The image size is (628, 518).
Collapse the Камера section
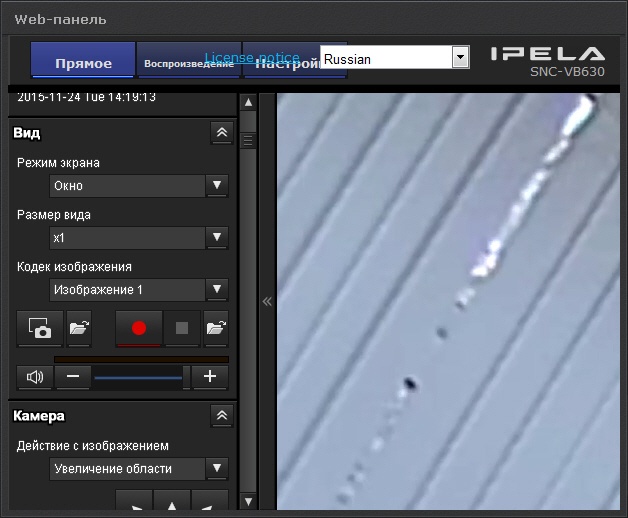click(x=221, y=415)
